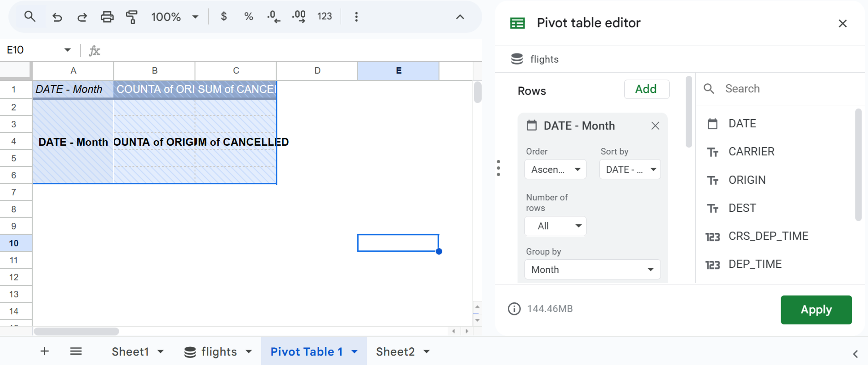Open the Group by Month dropdown
Viewport: 868px width, 365px height.
pyautogui.click(x=592, y=269)
